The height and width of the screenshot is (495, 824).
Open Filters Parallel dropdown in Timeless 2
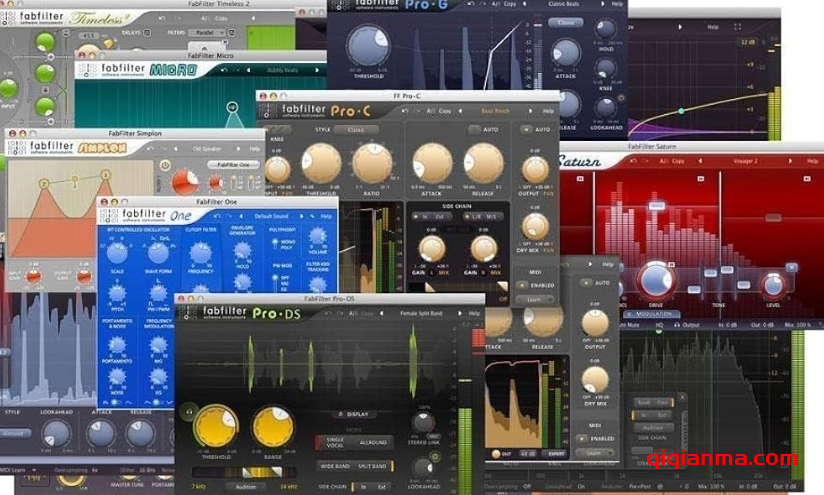click(x=207, y=33)
